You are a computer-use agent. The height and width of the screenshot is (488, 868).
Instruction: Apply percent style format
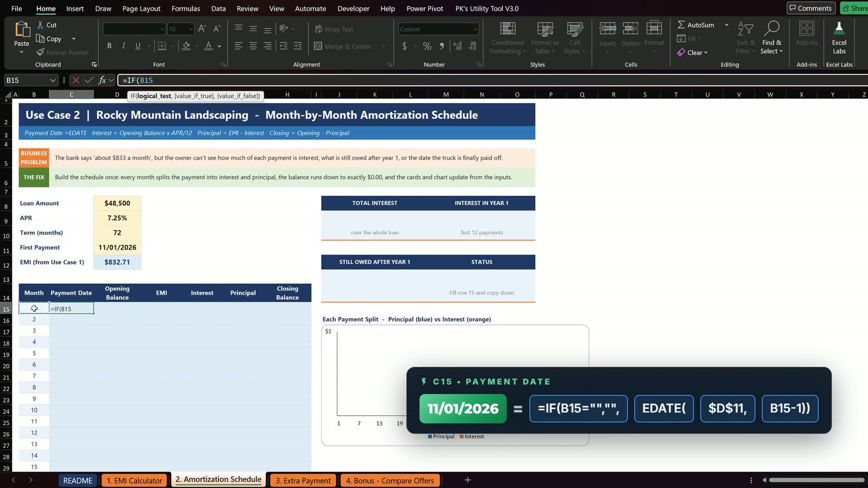pos(427,46)
